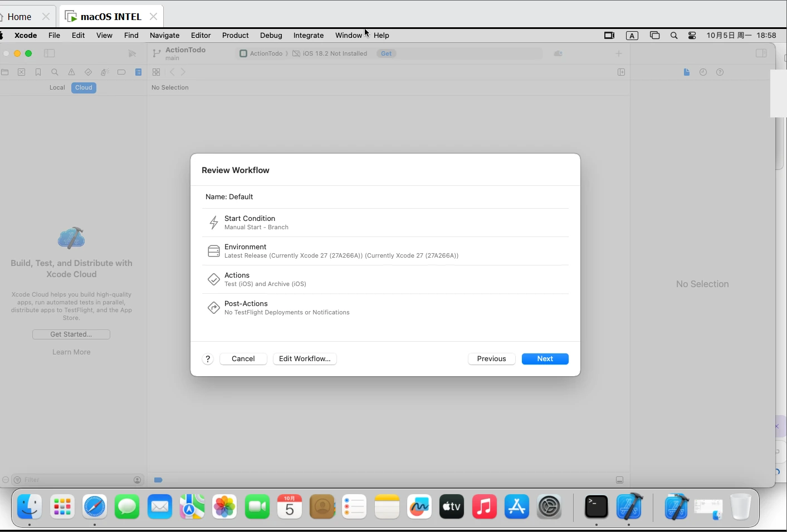
Task: Open the project navigator folder icon
Action: 5,72
